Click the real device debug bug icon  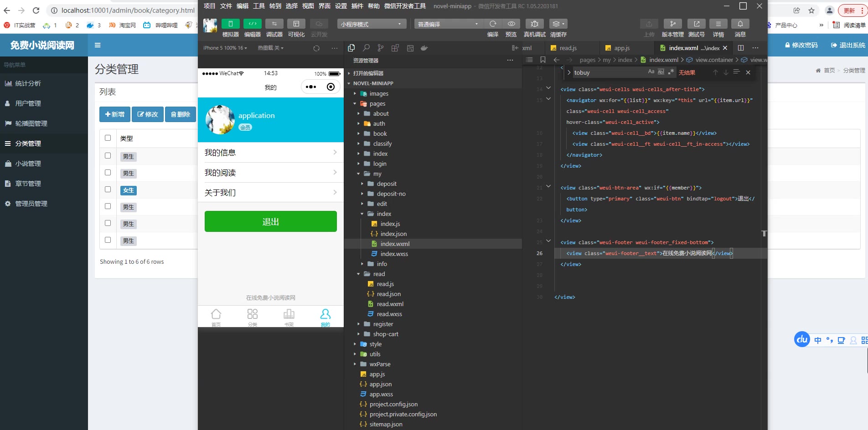(534, 24)
